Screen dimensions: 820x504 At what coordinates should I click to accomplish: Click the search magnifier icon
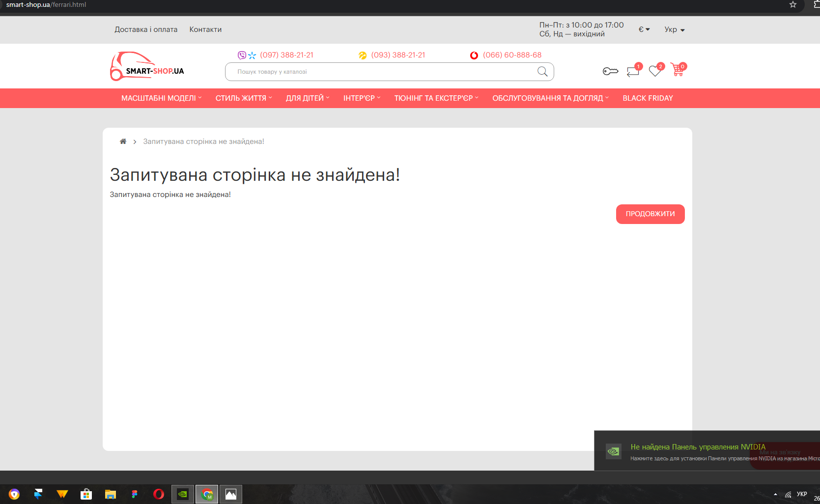(542, 72)
